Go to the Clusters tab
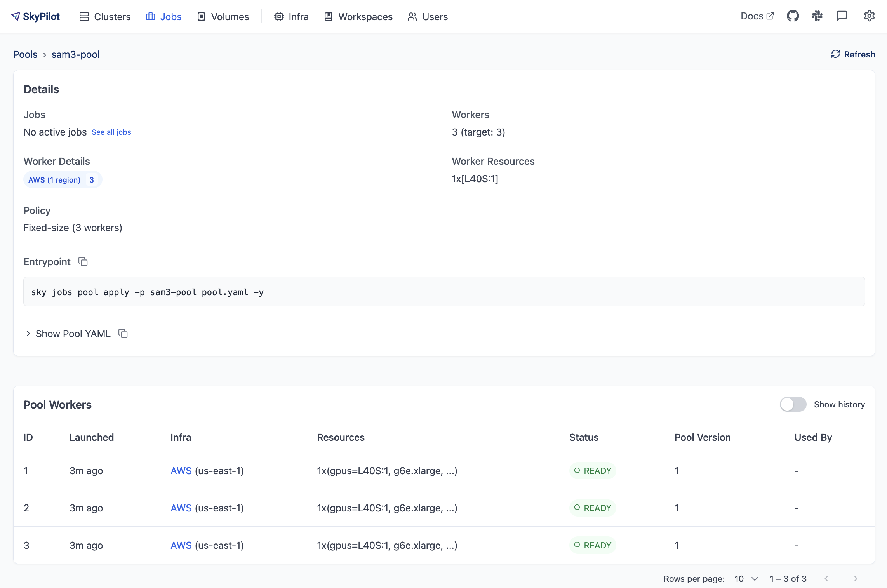This screenshot has height=588, width=887. 105,17
